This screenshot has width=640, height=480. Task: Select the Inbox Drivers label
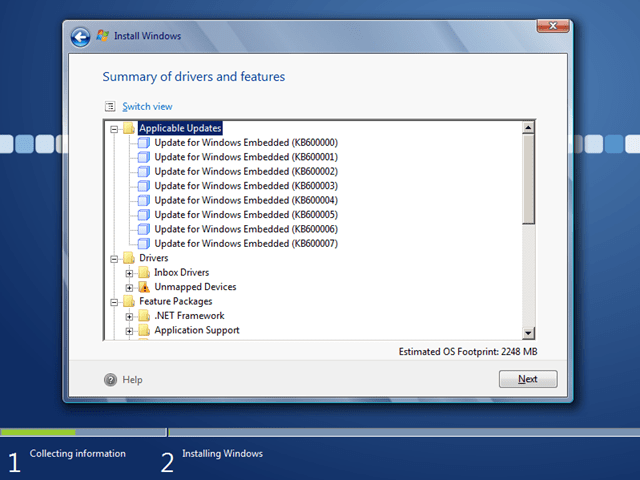click(182, 272)
